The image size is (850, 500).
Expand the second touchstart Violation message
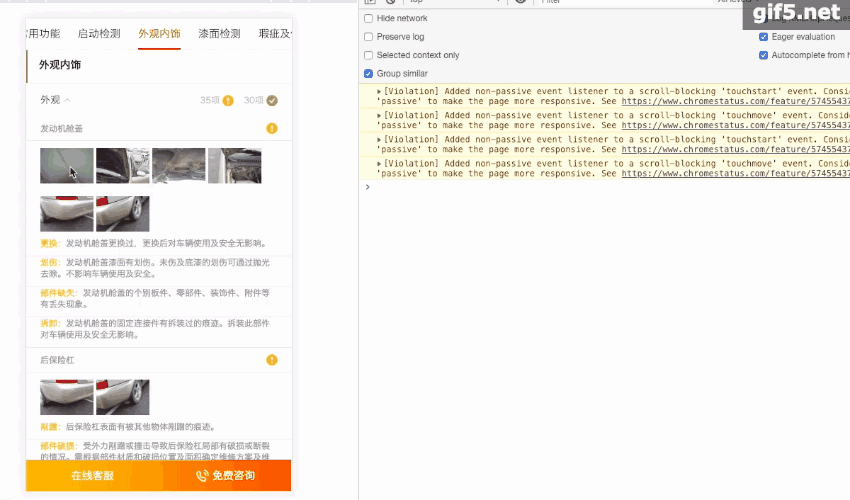pyautogui.click(x=379, y=139)
